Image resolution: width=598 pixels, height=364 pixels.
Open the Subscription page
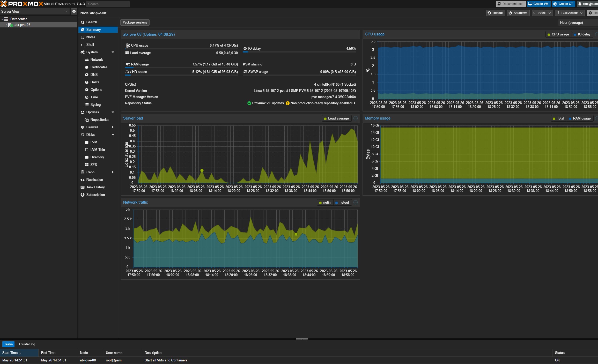click(95, 195)
